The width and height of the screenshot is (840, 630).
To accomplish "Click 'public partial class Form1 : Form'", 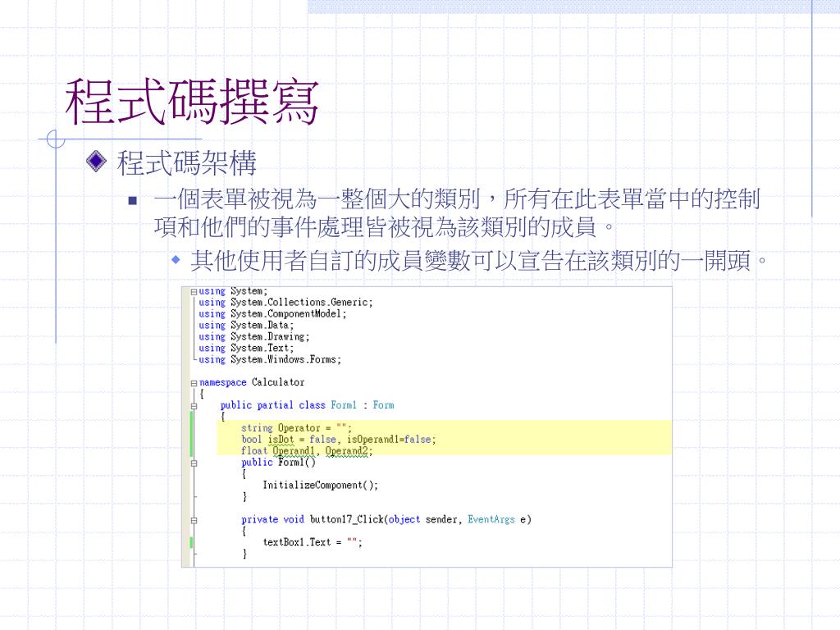I will (307, 405).
